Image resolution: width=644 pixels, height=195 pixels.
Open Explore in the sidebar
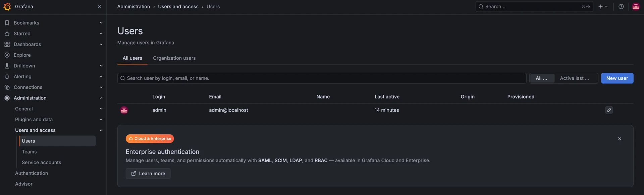pyautogui.click(x=22, y=55)
